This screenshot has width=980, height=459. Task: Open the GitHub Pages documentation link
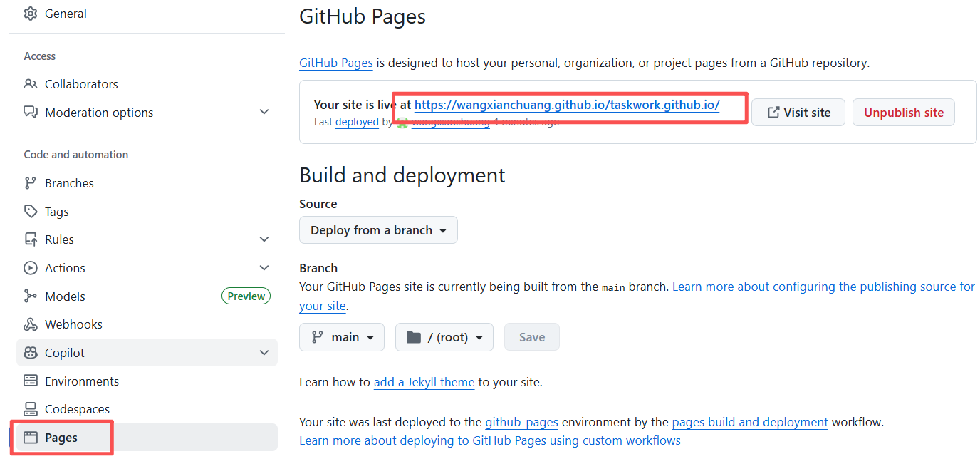pyautogui.click(x=336, y=63)
